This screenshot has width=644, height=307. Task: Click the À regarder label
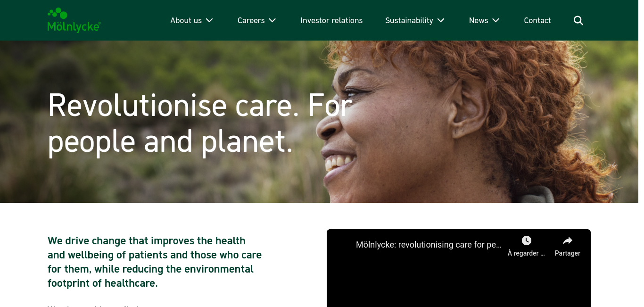(x=526, y=253)
